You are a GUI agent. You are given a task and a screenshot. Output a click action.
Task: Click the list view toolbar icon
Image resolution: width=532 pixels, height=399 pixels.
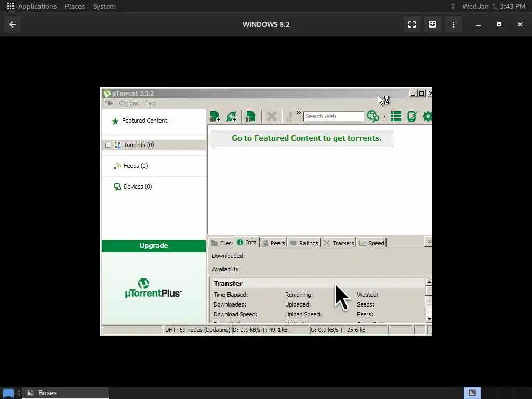pos(395,116)
